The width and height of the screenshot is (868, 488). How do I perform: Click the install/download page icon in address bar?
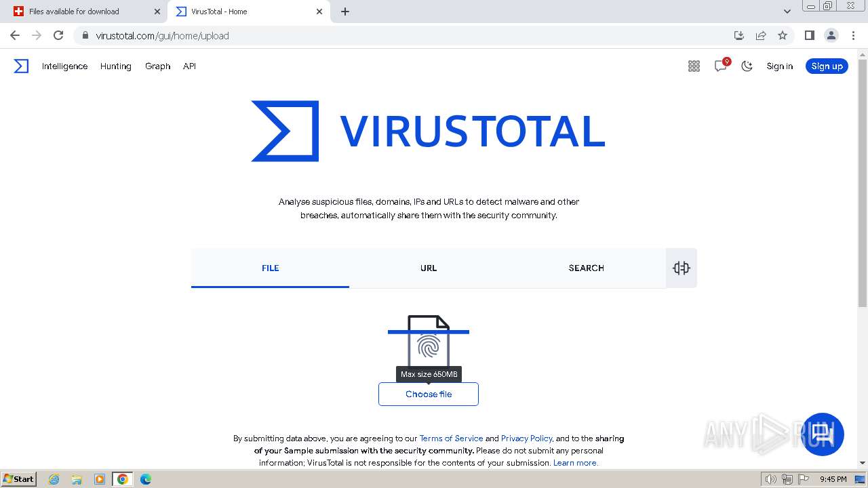[x=739, y=35]
